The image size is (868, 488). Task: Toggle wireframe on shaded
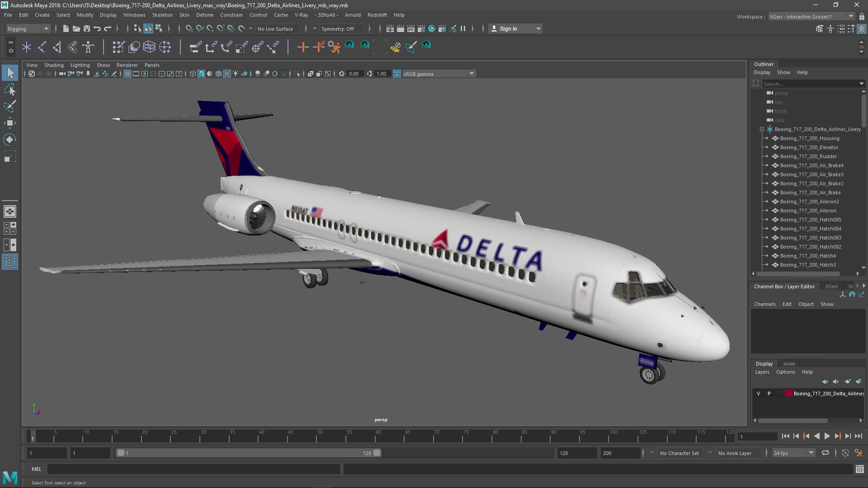click(x=218, y=74)
